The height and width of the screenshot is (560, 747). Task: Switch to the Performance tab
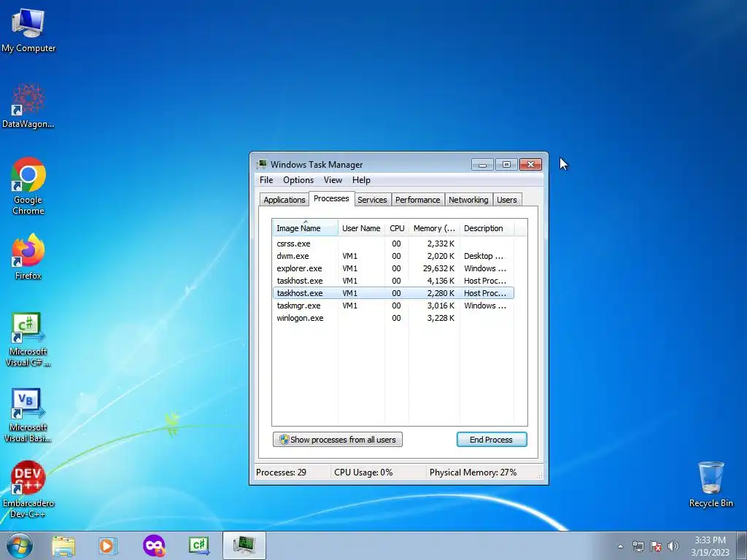[x=418, y=200]
